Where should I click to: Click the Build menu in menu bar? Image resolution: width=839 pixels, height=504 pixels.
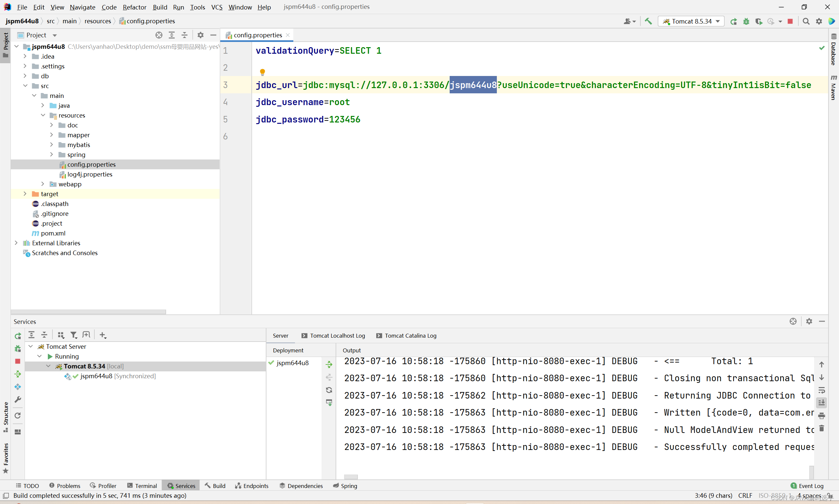click(x=158, y=7)
